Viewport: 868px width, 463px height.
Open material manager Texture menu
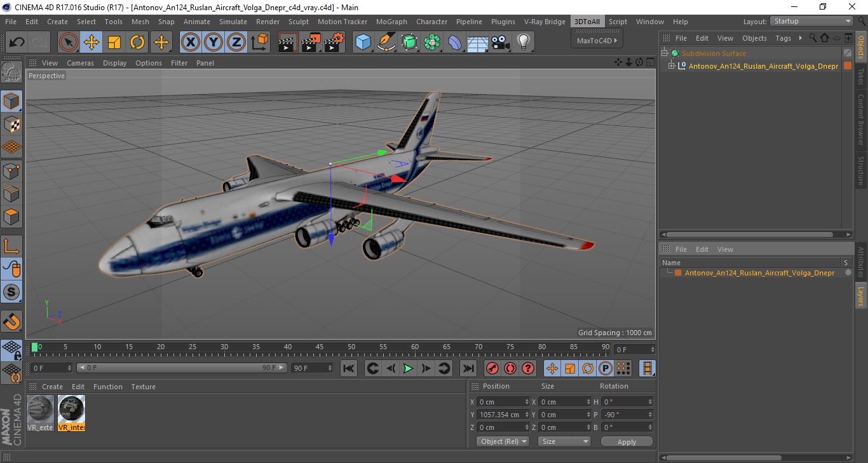(143, 387)
